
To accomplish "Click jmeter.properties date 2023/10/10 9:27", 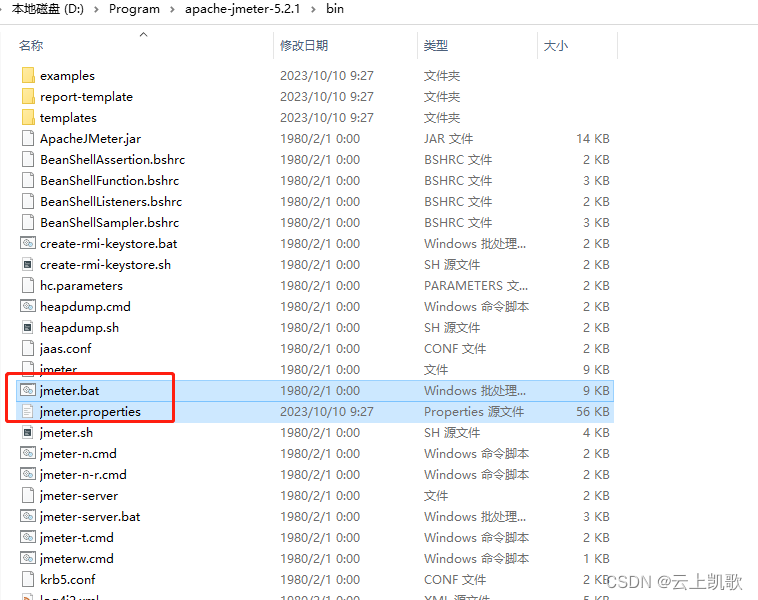I will pos(327,411).
